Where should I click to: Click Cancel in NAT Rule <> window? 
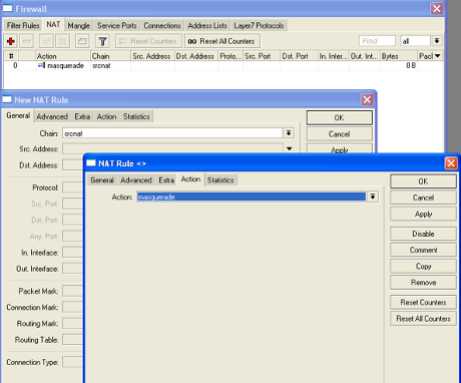(423, 198)
